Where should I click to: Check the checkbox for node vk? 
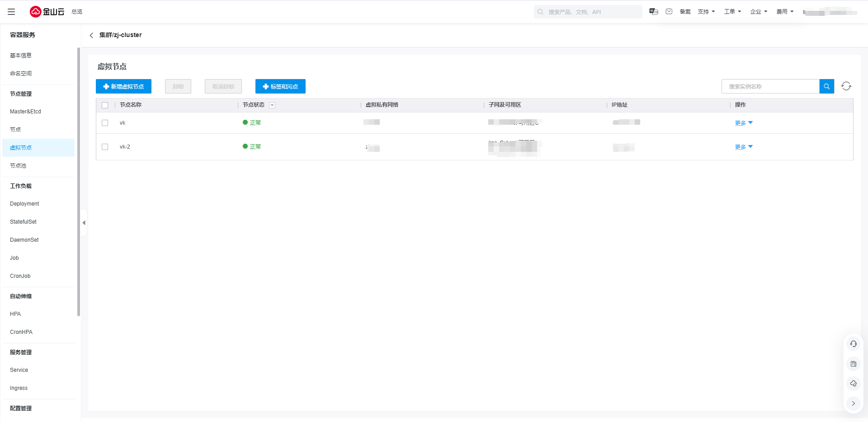(105, 123)
